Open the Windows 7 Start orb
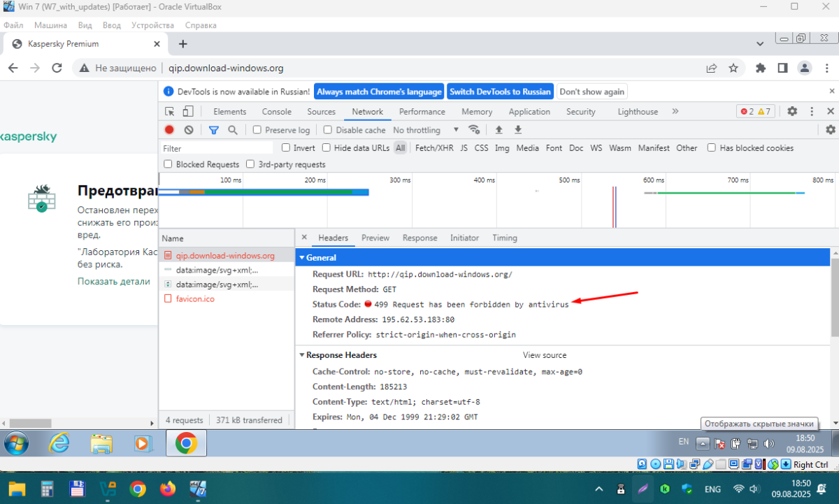Screen dimensions: 839x504 click(x=16, y=443)
